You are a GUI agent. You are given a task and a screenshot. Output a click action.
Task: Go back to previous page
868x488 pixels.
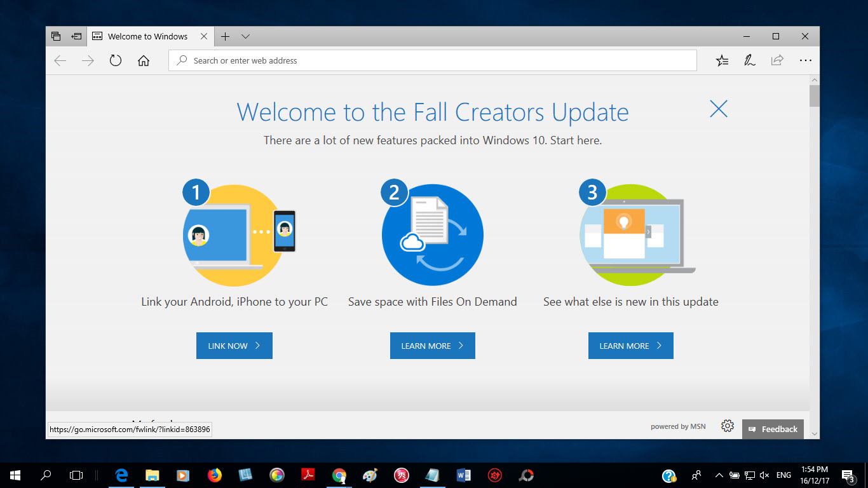(x=60, y=60)
